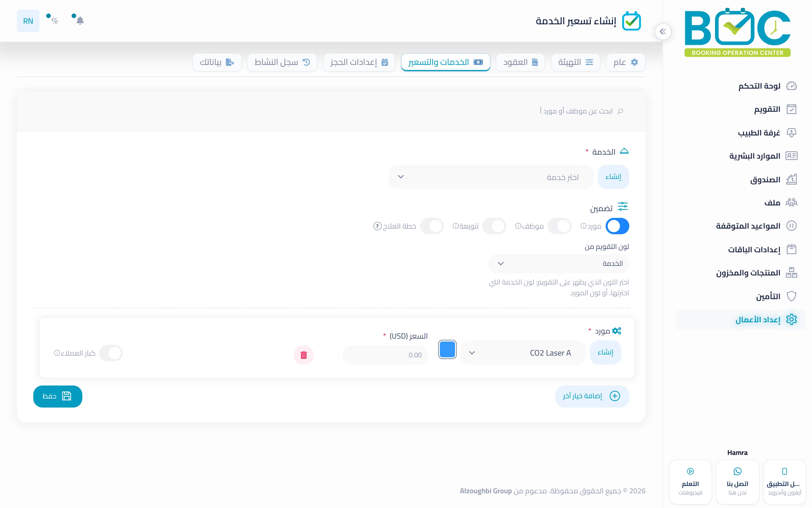
Task: Open the RN user avatar menu
Action: pyautogui.click(x=28, y=21)
